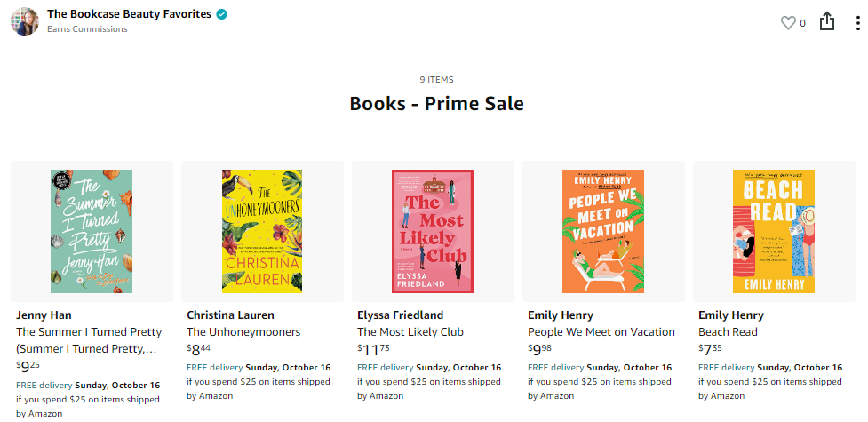Click author name Christina Lauren
Viewport: 868px width, 422px height.
point(230,315)
